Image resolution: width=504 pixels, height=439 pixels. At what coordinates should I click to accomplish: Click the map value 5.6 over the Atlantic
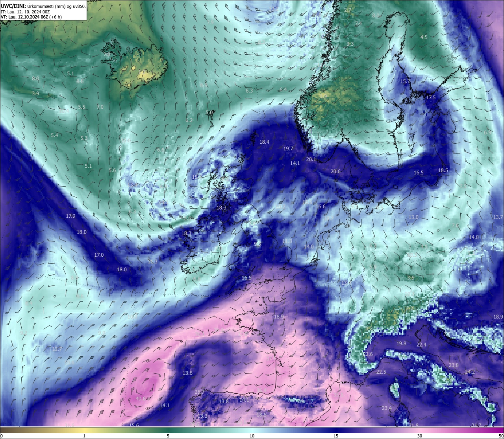coord(112,170)
